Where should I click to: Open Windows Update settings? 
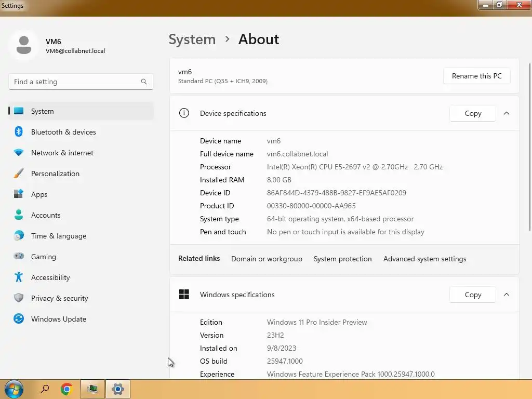(81, 319)
